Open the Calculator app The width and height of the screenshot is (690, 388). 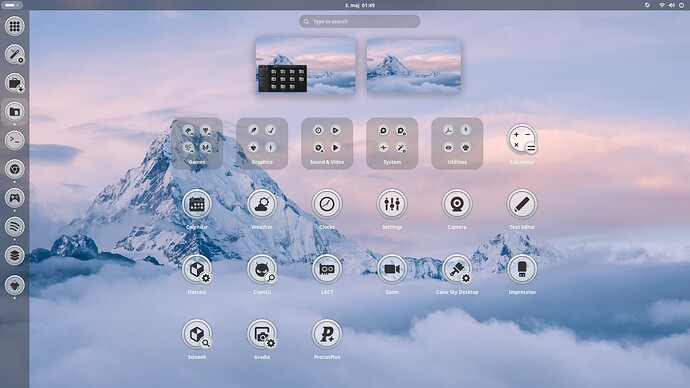pos(522,139)
